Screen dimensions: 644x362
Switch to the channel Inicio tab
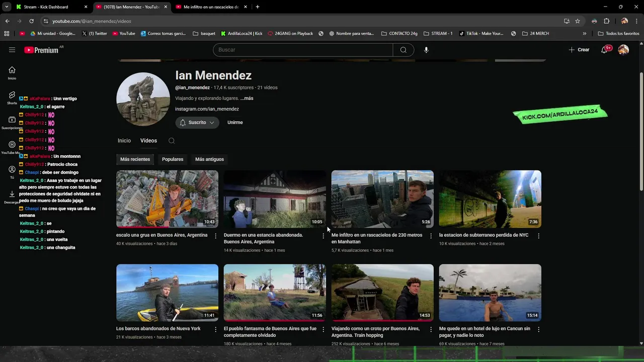click(124, 141)
